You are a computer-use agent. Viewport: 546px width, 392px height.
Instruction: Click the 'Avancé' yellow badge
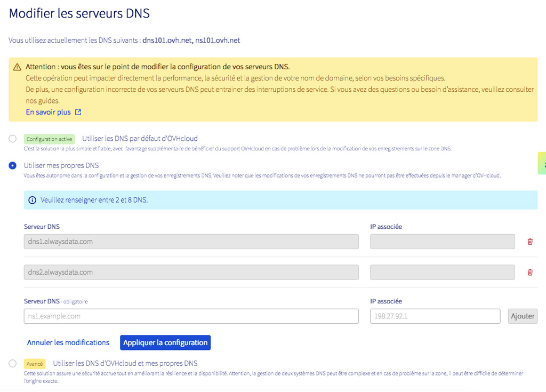(35, 364)
